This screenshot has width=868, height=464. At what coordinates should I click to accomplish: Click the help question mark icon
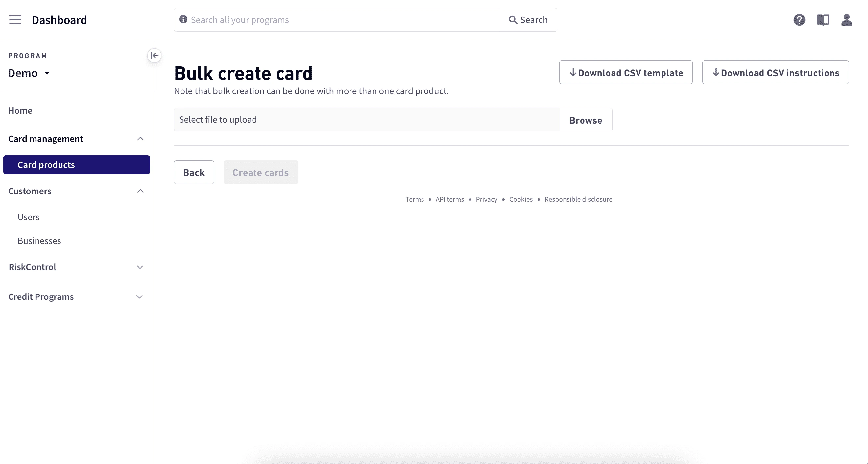pos(800,20)
